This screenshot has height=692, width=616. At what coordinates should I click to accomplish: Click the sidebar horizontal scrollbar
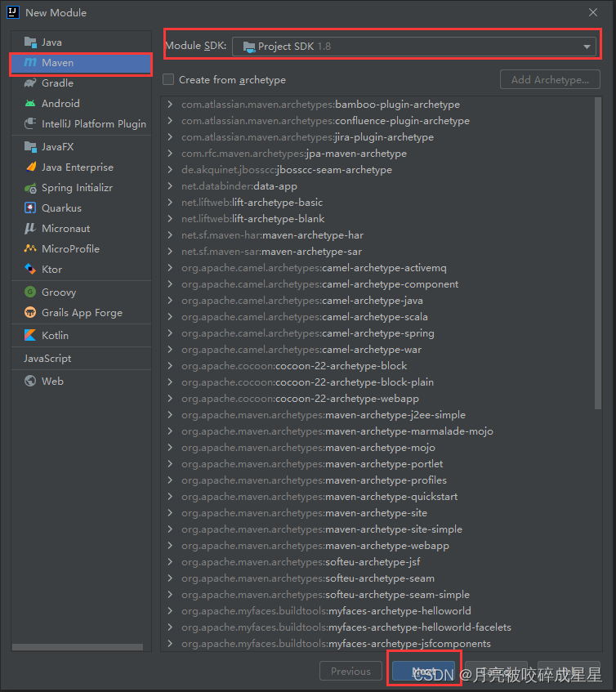click(78, 647)
